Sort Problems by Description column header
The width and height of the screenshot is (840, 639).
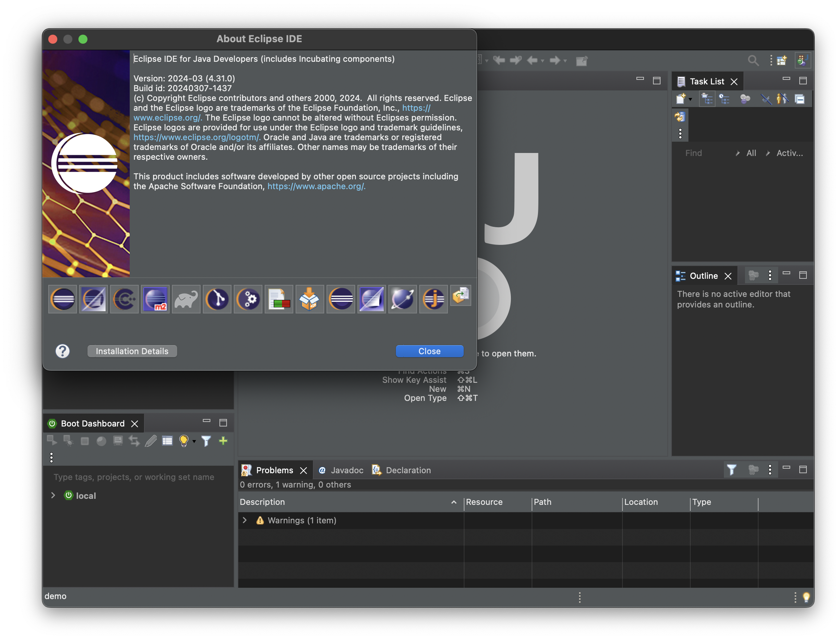coord(262,502)
